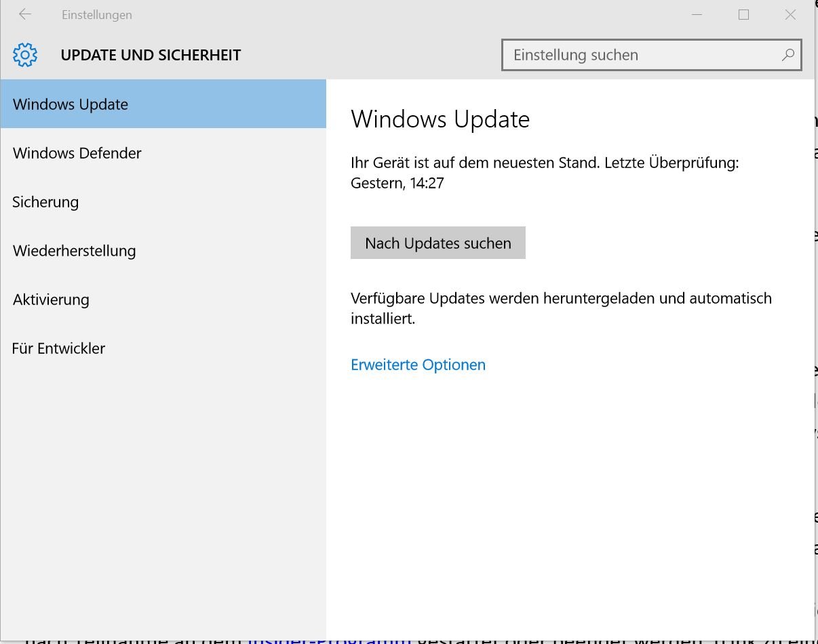Screen dimensions: 818x644
Task: Click the 'Einstellungen' window title text
Action: pyautogui.click(x=97, y=15)
